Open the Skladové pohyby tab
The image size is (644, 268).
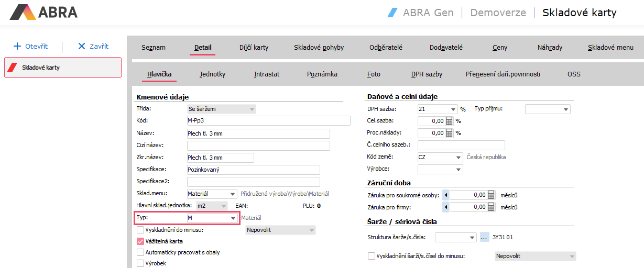(x=319, y=48)
